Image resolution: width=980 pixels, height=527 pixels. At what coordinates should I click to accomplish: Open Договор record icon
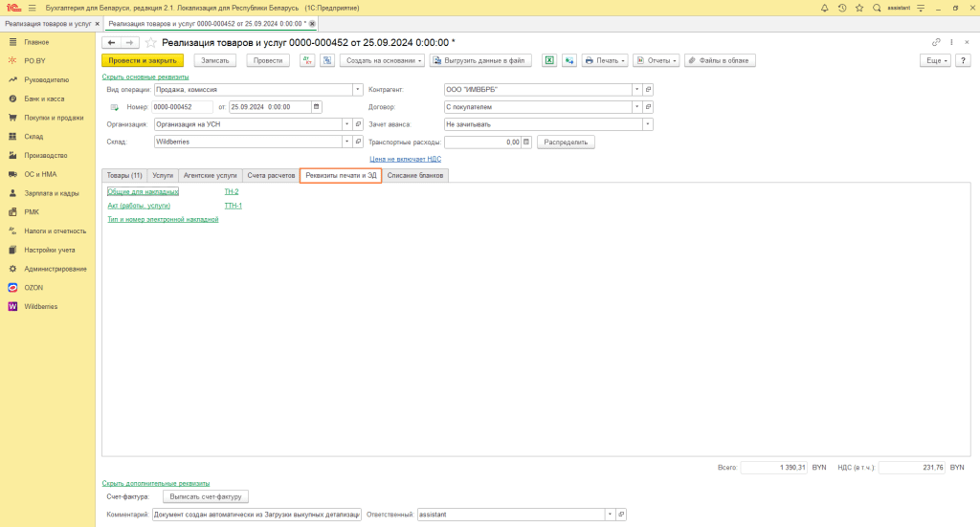click(648, 107)
